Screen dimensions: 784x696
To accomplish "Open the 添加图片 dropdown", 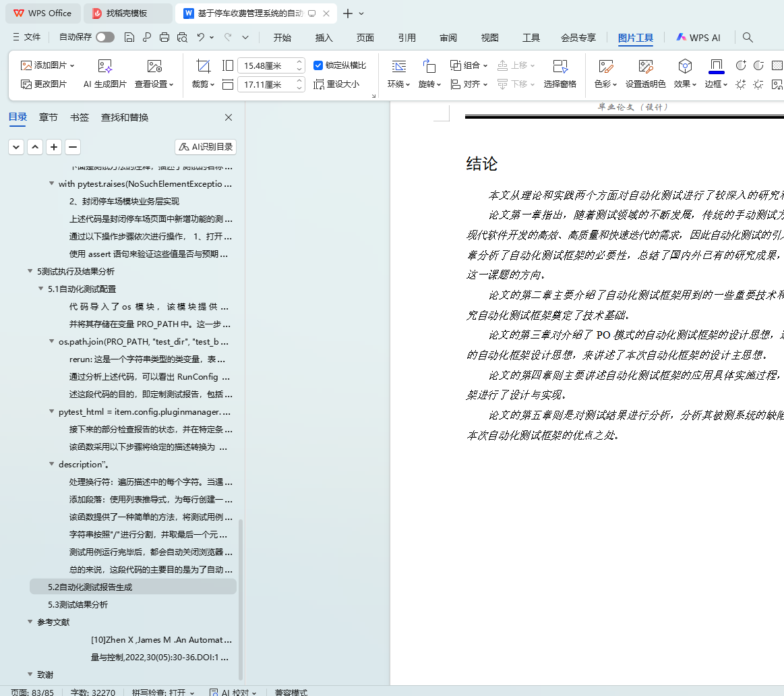I will point(48,65).
